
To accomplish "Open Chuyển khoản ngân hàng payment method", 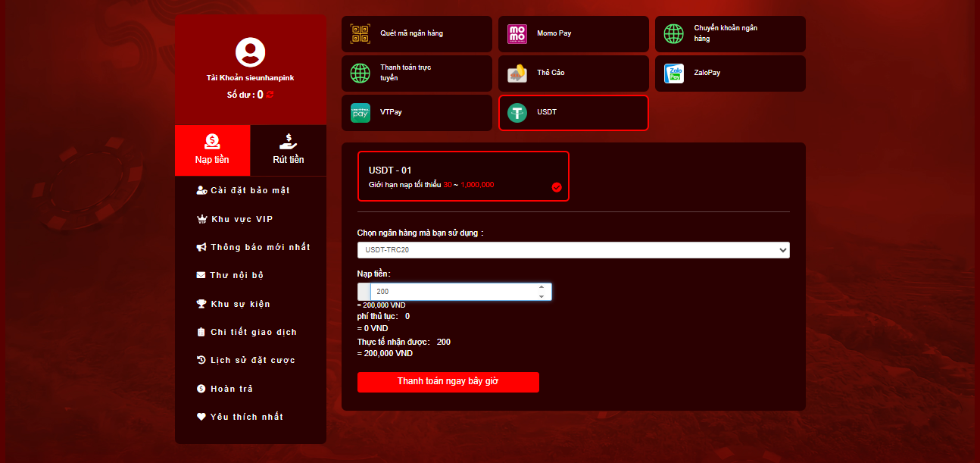I will coord(729,33).
